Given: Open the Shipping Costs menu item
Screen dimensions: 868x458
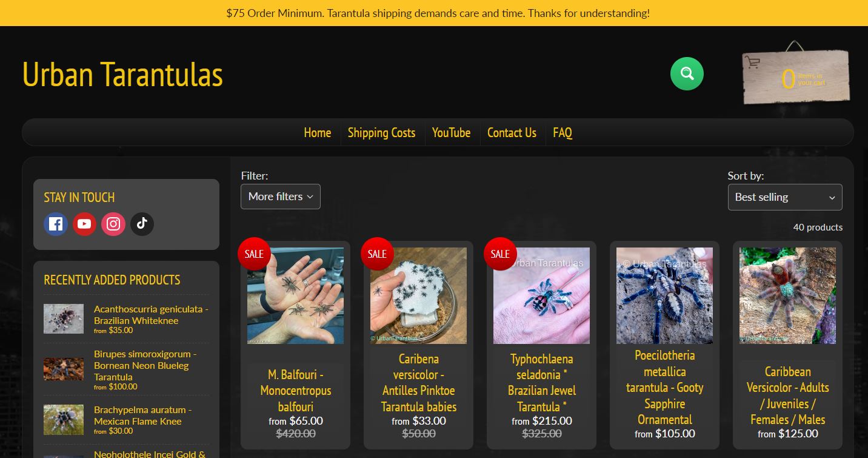Looking at the screenshot, I should click(x=382, y=132).
